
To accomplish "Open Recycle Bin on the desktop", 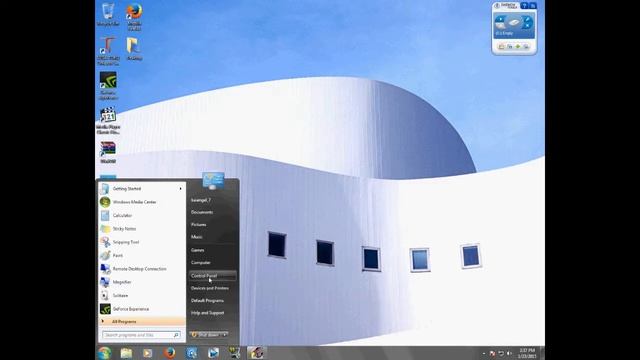I will click(108, 15).
